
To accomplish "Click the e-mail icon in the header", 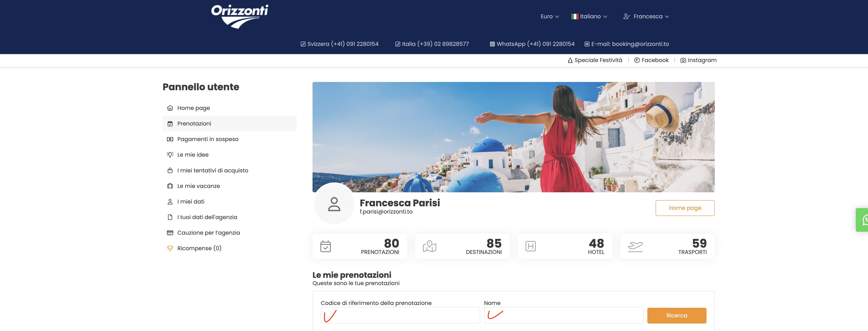I will (587, 44).
